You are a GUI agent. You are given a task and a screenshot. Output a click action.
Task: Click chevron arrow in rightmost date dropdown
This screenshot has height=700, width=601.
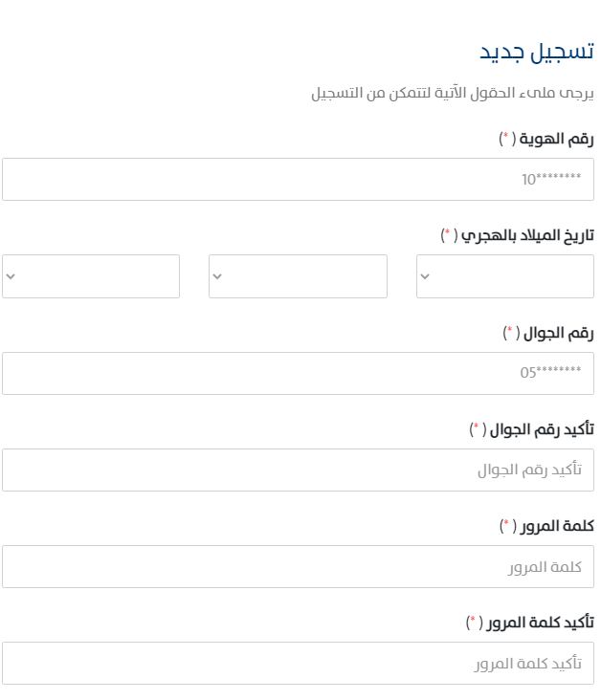pyautogui.click(x=425, y=276)
